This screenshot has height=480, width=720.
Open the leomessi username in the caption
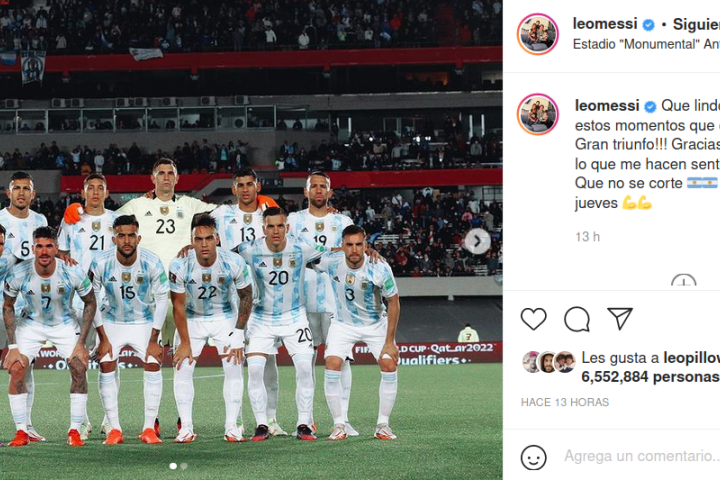pyautogui.click(x=607, y=106)
